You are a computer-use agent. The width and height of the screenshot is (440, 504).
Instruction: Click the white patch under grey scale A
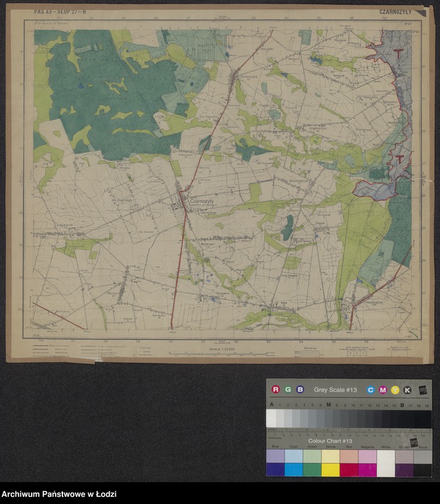point(272,418)
